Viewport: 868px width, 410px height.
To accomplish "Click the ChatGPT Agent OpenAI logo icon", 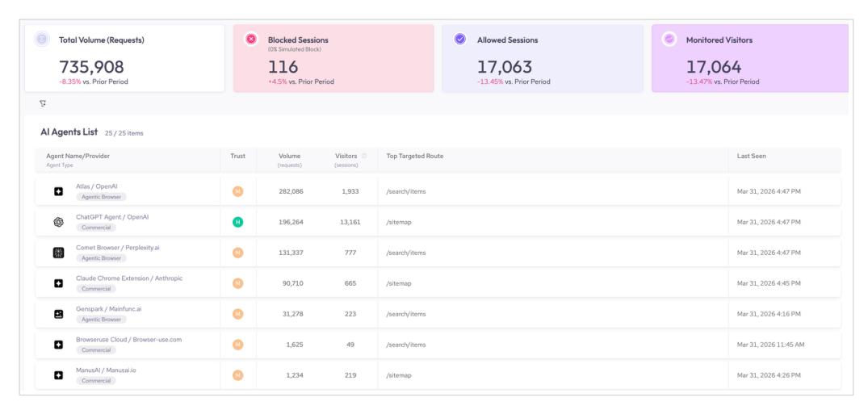I will tap(58, 222).
